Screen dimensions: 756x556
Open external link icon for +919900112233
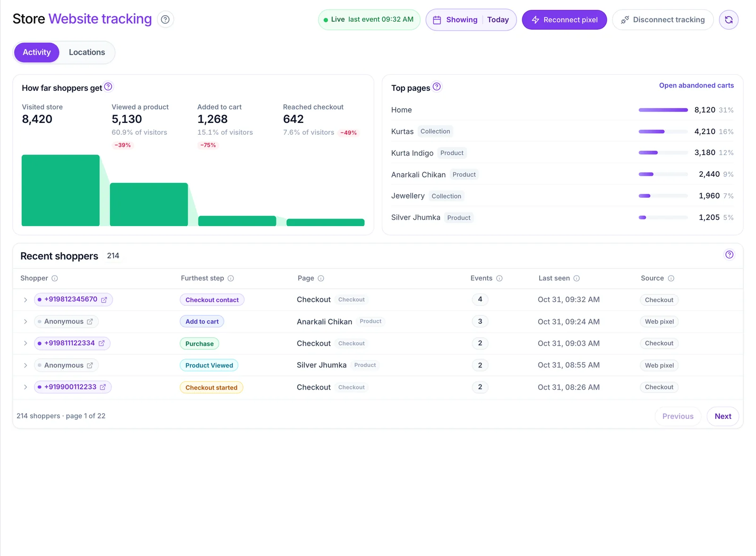(x=103, y=387)
